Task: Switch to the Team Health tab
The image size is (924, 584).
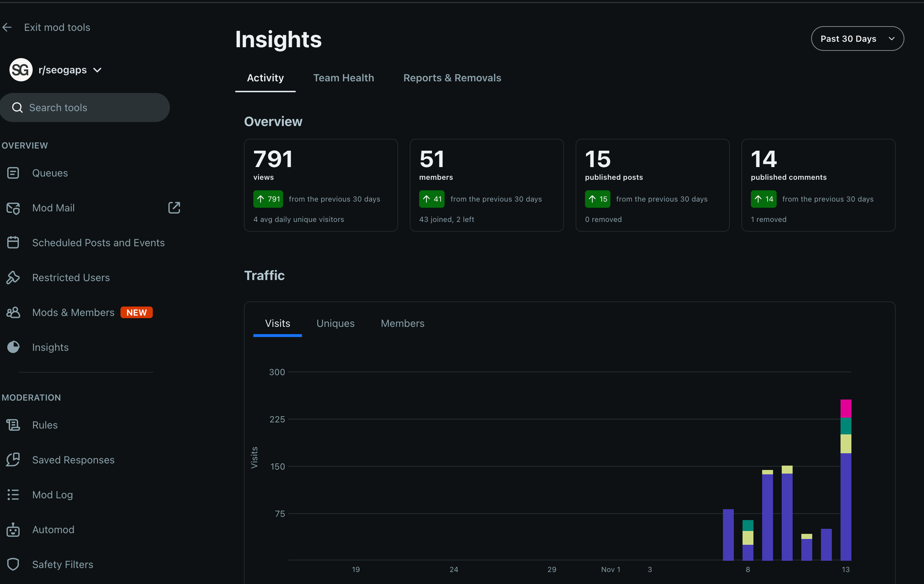Action: pos(343,78)
